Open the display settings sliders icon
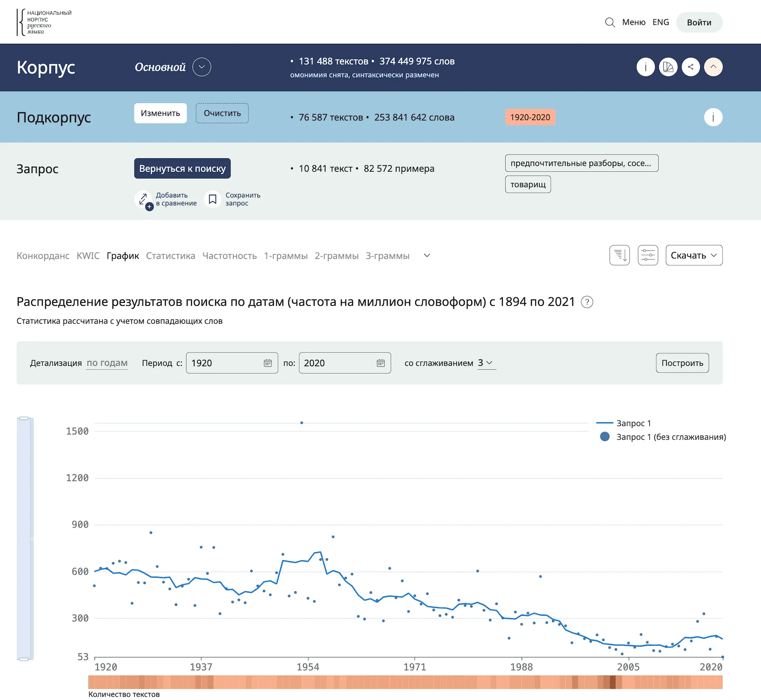This screenshot has width=761, height=700. click(648, 255)
